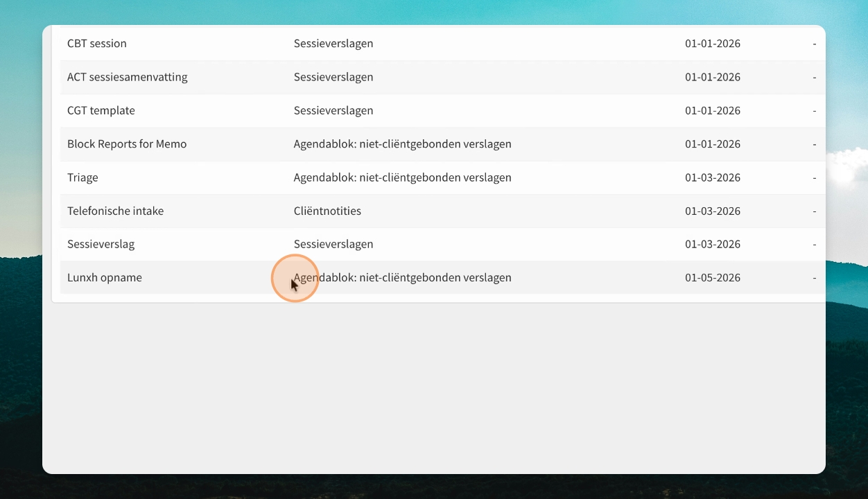Click Sessieverslagen type in CBT session row
The width and height of the screenshot is (868, 499).
pyautogui.click(x=333, y=44)
